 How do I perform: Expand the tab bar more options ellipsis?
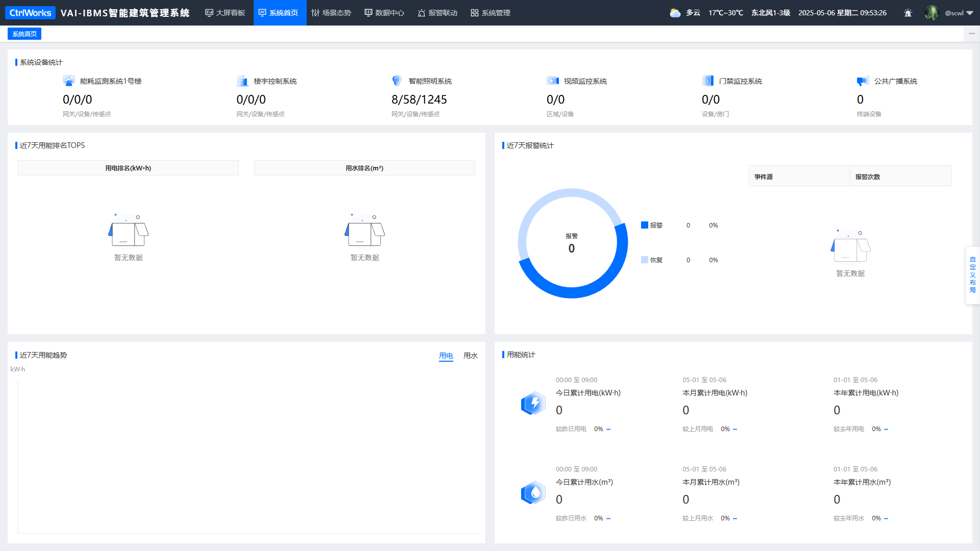pos(972,34)
